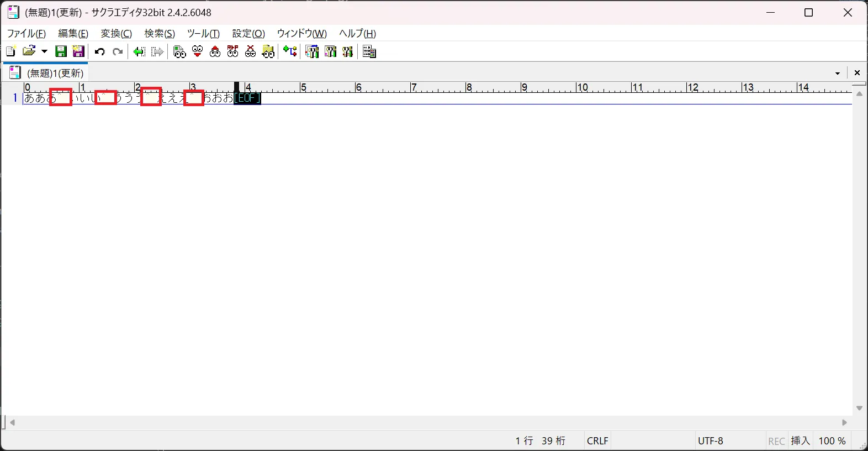Open the ヘルプ(H) menu

[x=357, y=33]
